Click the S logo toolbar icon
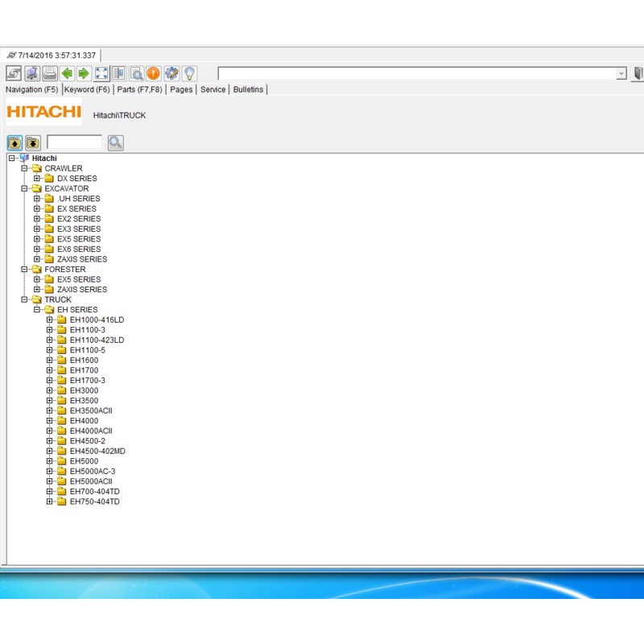This screenshot has height=644, width=644. pos(14,73)
